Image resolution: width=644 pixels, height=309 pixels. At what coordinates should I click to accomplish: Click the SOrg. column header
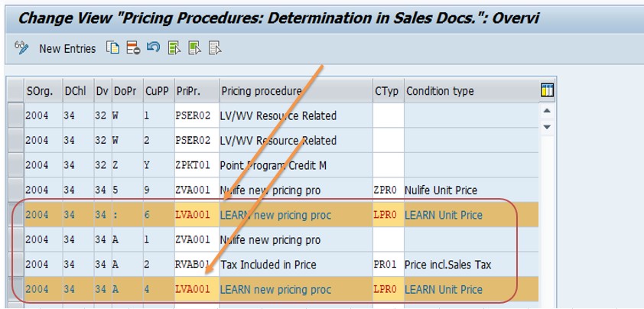point(41,91)
